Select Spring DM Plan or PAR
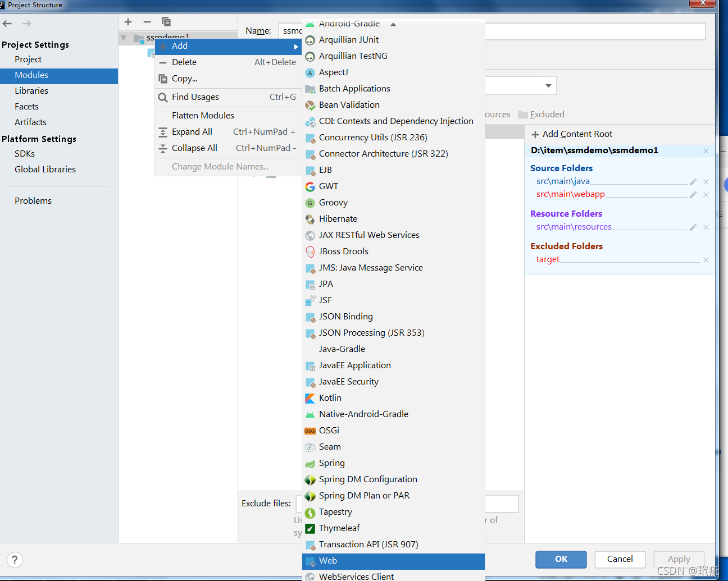Image resolution: width=728 pixels, height=581 pixels. 393,496
